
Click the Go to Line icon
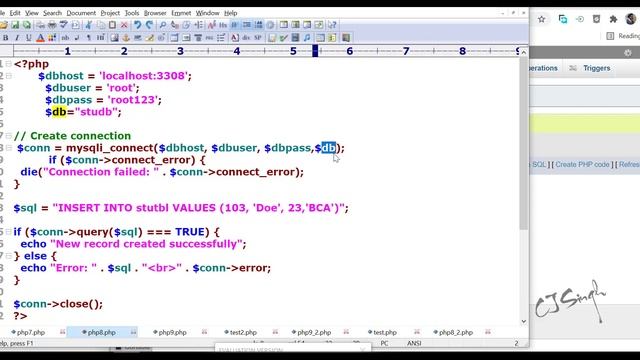tap(198, 25)
